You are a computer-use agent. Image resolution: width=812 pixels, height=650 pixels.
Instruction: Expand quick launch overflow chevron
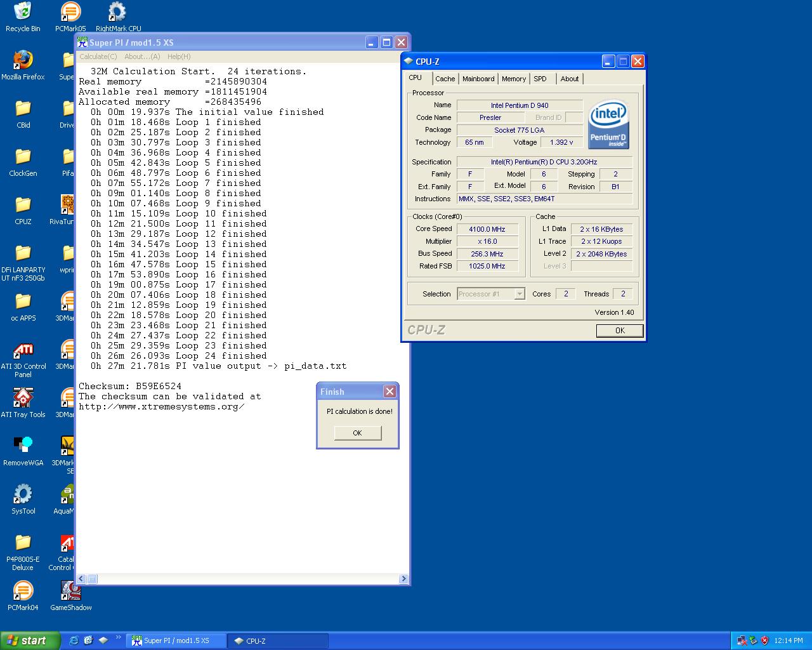click(118, 637)
